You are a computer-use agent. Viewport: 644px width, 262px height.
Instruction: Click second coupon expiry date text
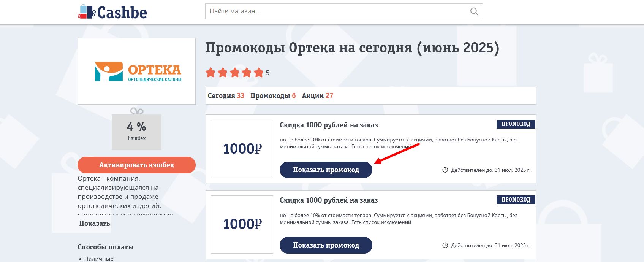pyautogui.click(x=491, y=245)
